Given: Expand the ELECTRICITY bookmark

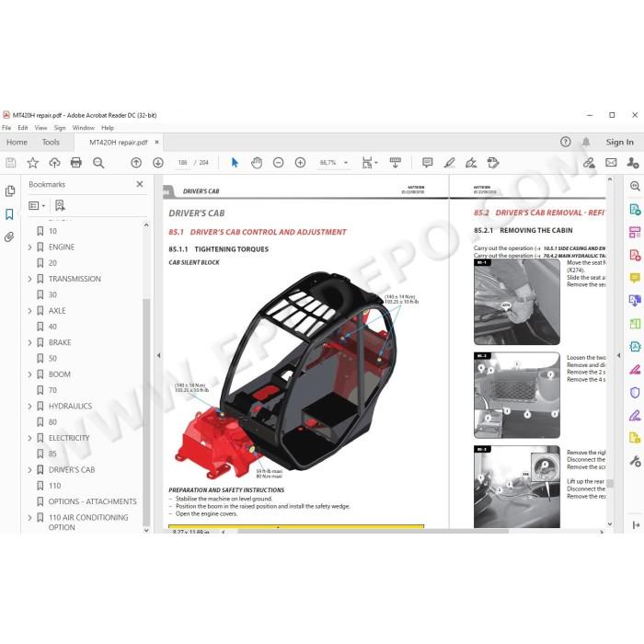Looking at the screenshot, I should (29, 438).
